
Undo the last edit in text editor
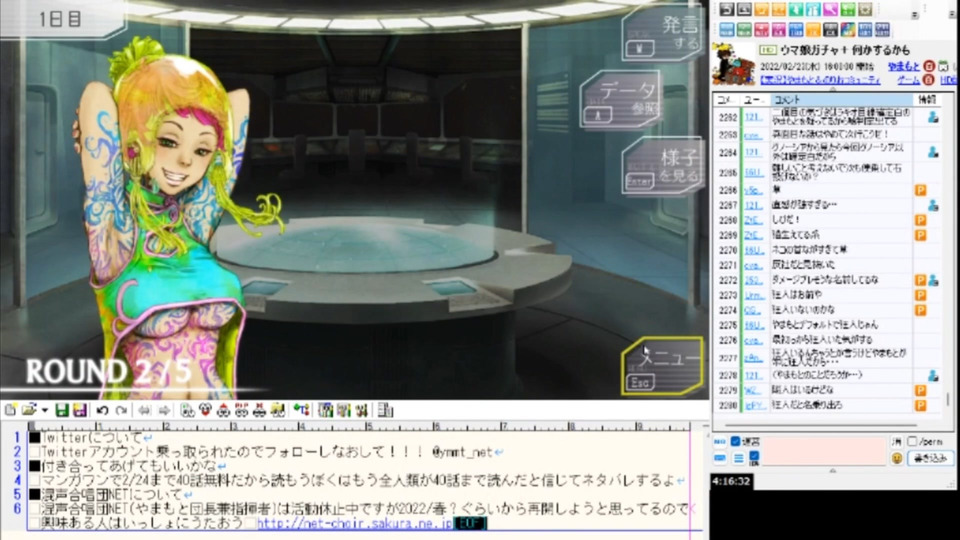pyautogui.click(x=102, y=410)
